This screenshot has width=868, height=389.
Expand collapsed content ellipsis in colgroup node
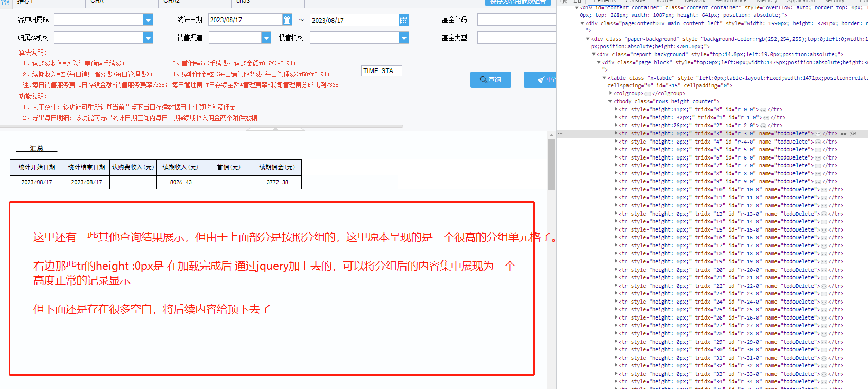click(x=648, y=94)
